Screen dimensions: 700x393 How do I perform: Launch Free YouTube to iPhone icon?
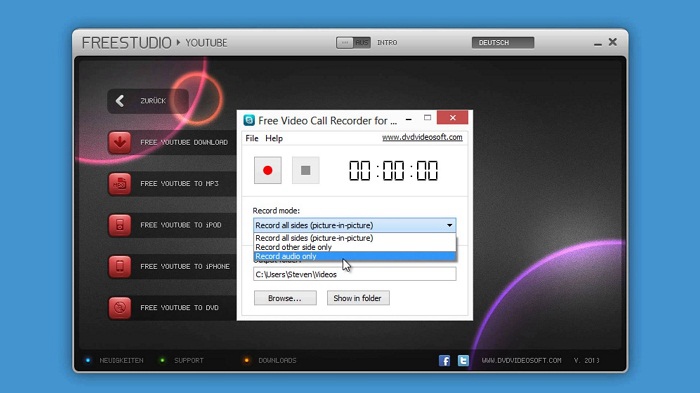[x=120, y=267]
